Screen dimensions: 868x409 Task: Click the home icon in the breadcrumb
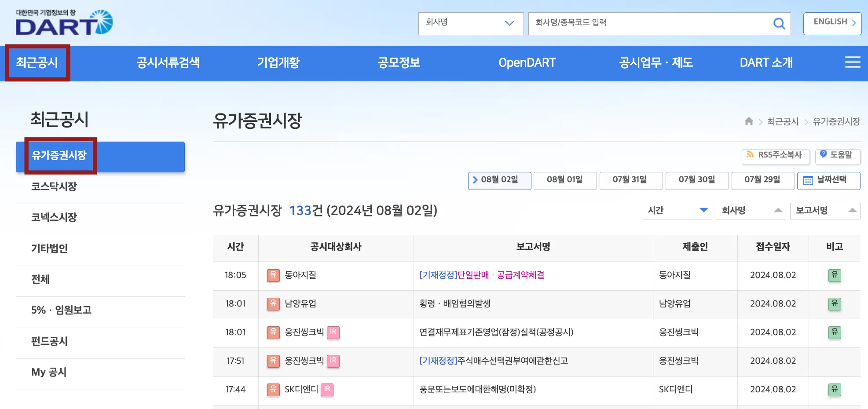[749, 122]
